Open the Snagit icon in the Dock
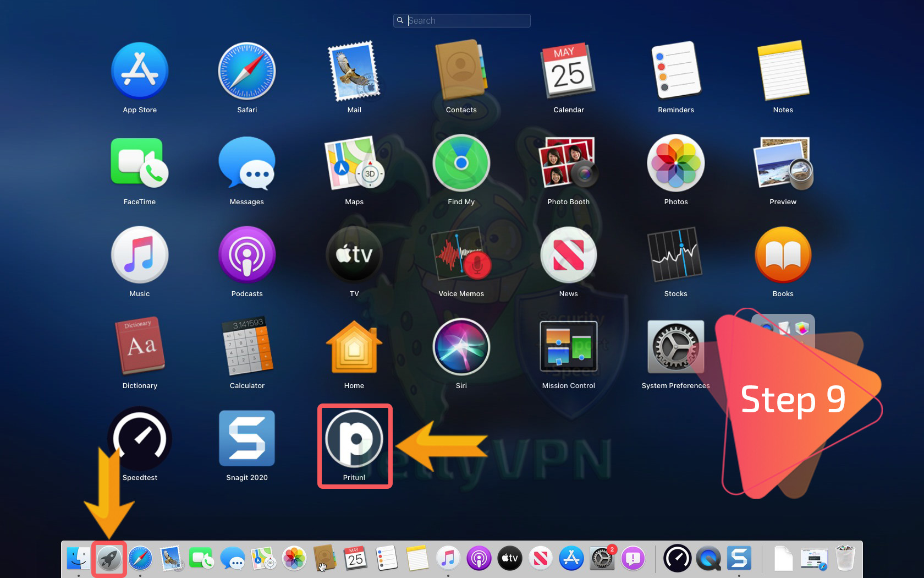 click(x=739, y=558)
